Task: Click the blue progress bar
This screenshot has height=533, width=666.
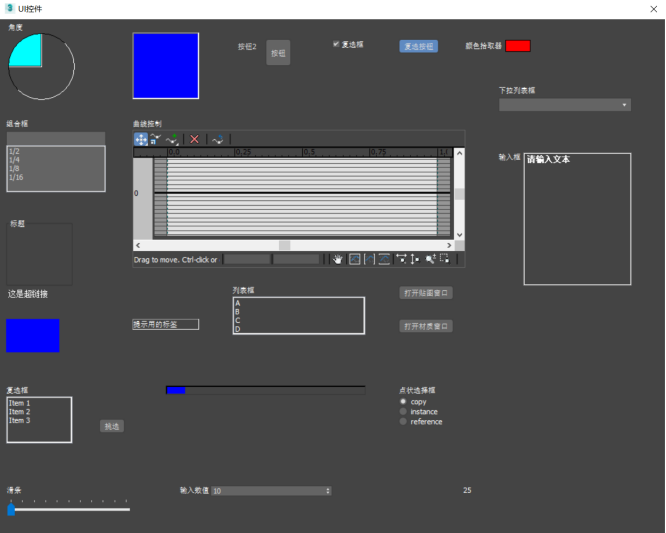Action: coord(265,390)
